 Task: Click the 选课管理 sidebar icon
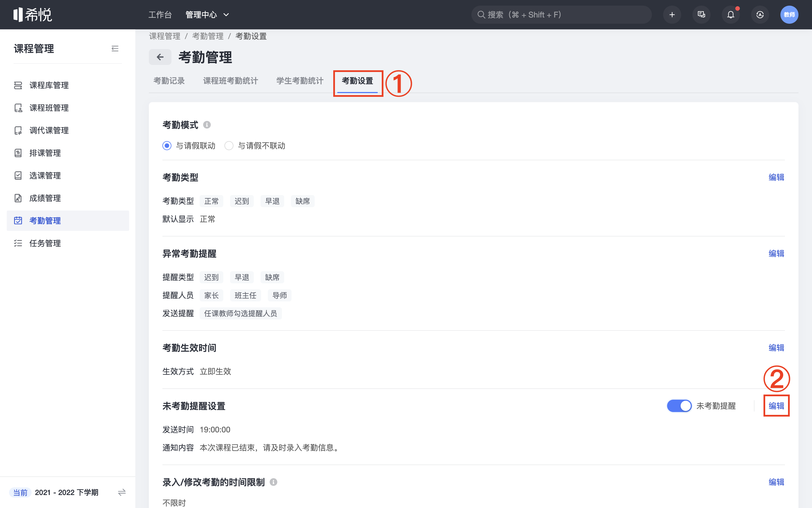pos(18,175)
